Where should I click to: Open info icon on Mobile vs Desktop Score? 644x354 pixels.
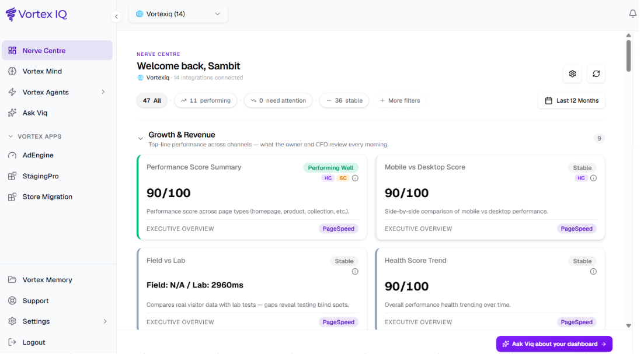[593, 178]
